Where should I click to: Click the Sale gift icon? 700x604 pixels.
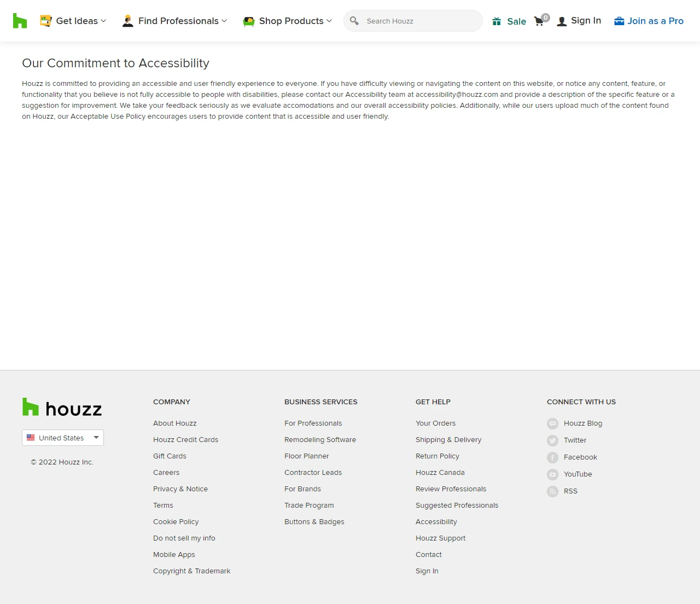click(497, 21)
